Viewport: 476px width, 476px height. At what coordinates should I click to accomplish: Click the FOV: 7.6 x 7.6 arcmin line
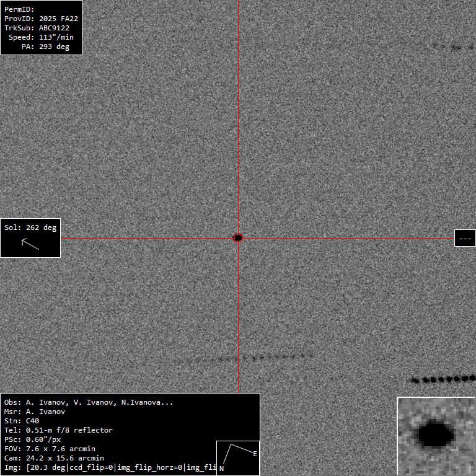tap(50, 449)
